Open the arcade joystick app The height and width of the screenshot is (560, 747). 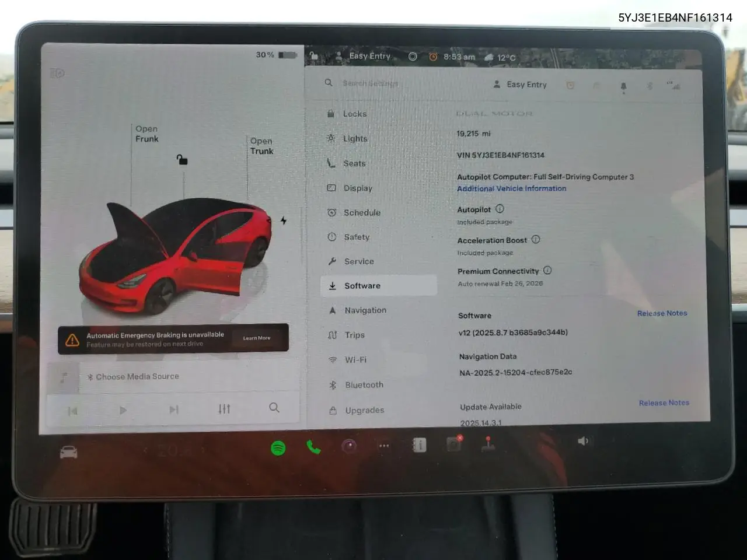[x=488, y=444]
